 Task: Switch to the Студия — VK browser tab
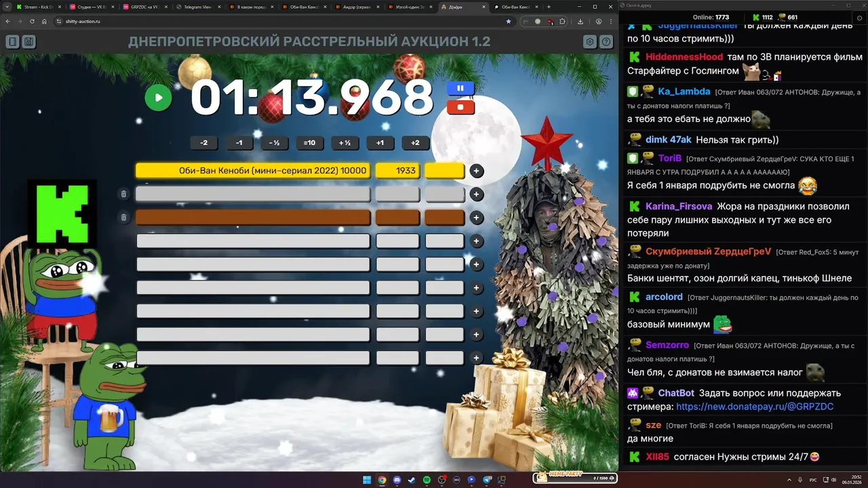(x=91, y=7)
